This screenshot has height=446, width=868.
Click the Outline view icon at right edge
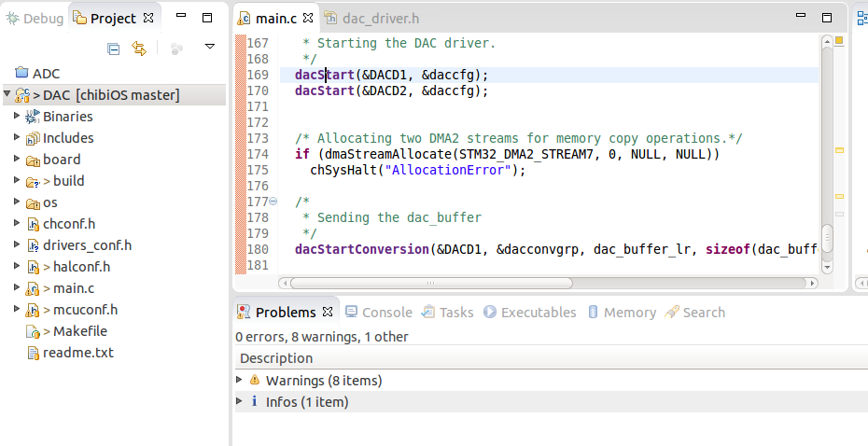pyautogui.click(x=862, y=19)
